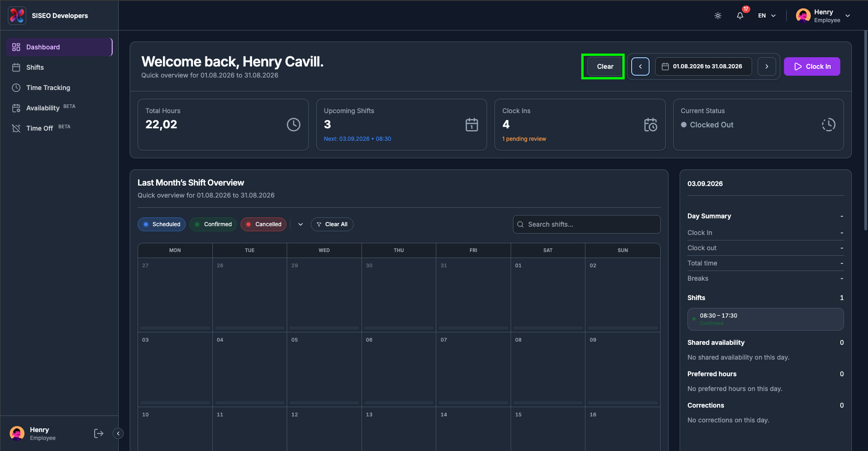Screen dimensions: 868x451
Task: Select calendar day 01 Saturday
Action: point(548,295)
